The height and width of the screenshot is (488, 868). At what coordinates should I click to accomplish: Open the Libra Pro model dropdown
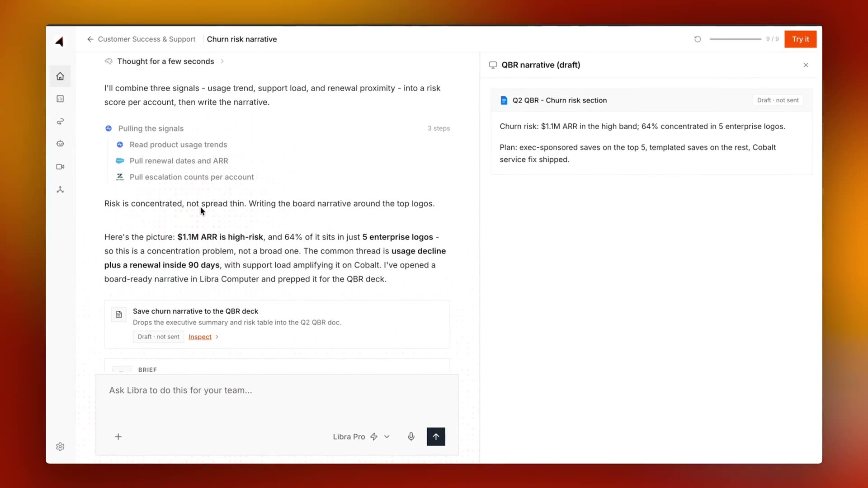(387, 436)
